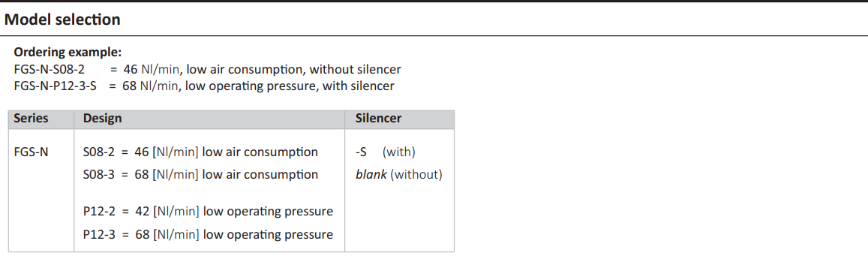The height and width of the screenshot is (274, 868).
Task: Click "without silencer" text in first example
Action: click(355, 70)
